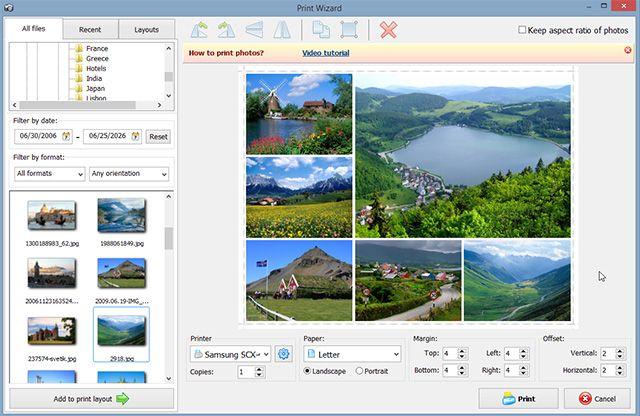The height and width of the screenshot is (416, 640).
Task: Select Landscape orientation
Action: click(x=308, y=371)
